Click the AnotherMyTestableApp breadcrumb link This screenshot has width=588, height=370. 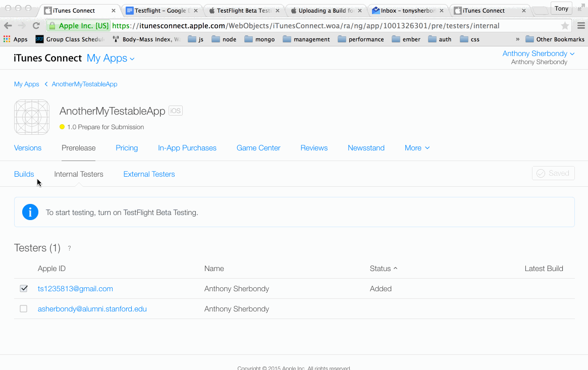(84, 84)
